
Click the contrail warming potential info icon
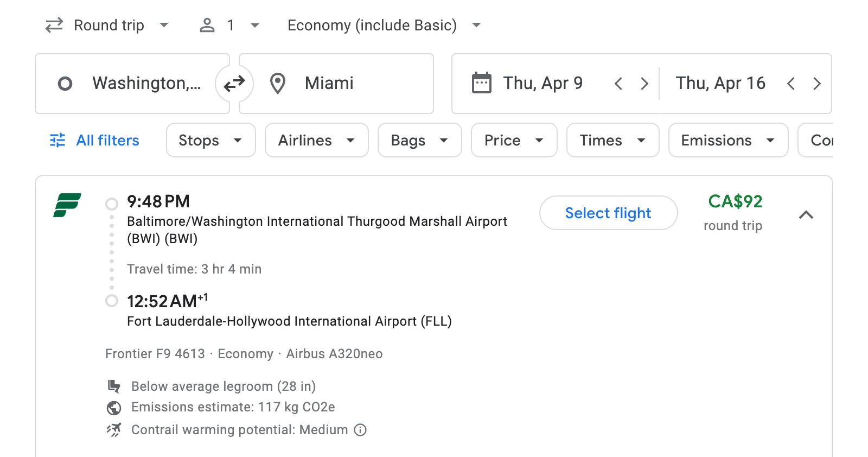point(361,430)
